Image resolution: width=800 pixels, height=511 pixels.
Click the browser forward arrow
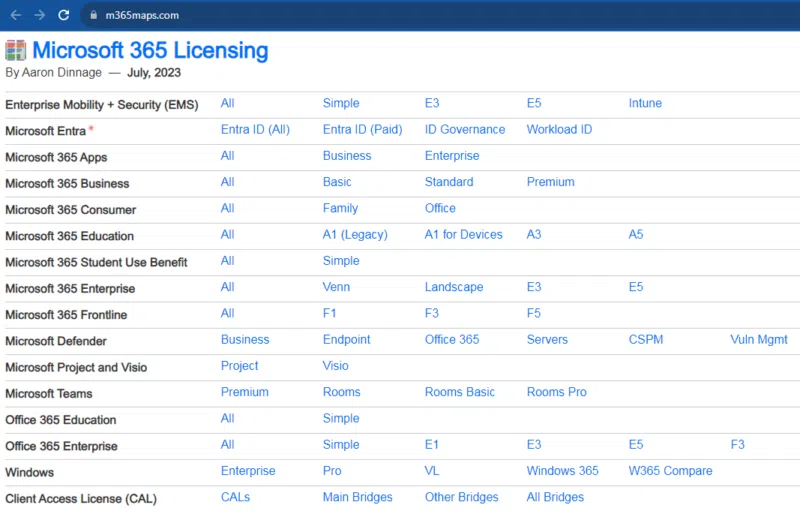tap(40, 15)
